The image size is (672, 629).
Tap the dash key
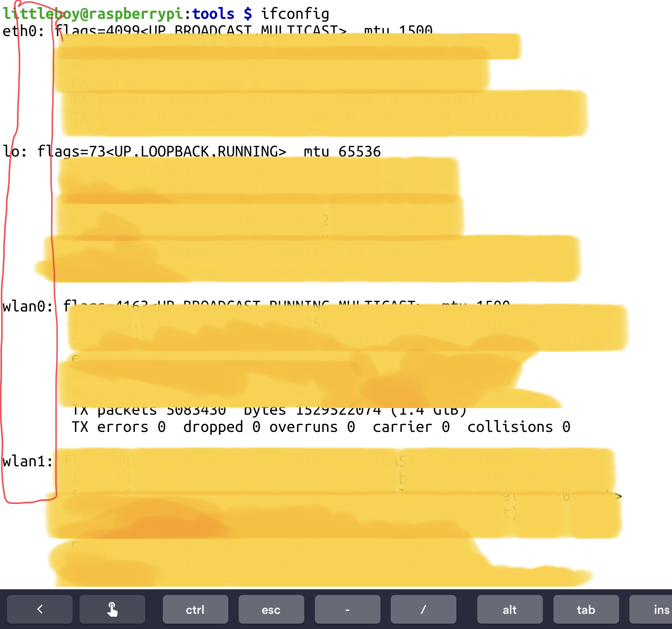click(x=347, y=609)
